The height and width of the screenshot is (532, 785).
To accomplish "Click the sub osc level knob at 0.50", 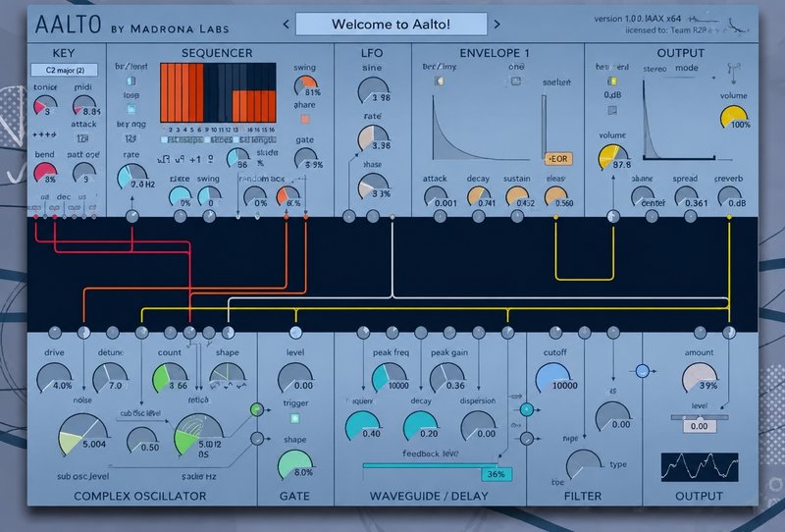I will 142,441.
